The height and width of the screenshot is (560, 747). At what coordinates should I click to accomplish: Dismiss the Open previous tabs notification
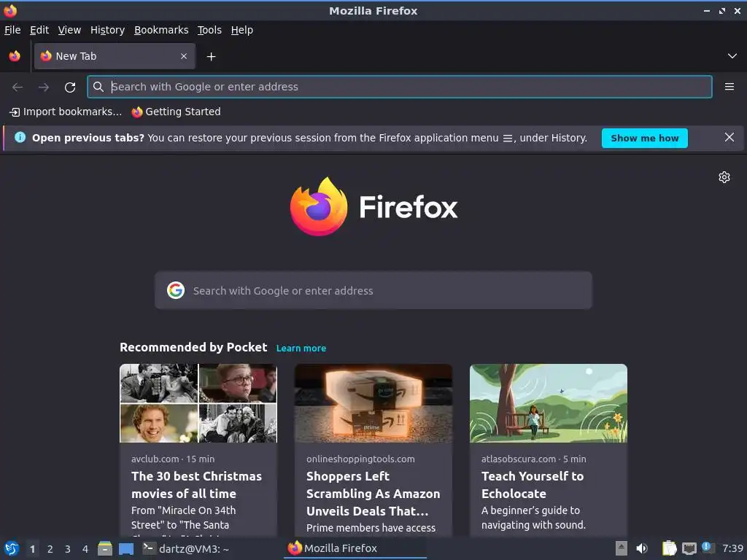coord(729,138)
